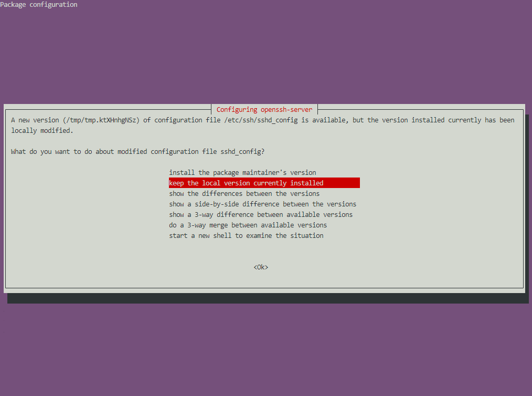Choose "keep the local version currently installed"
This screenshot has height=396, width=532.
(264, 183)
